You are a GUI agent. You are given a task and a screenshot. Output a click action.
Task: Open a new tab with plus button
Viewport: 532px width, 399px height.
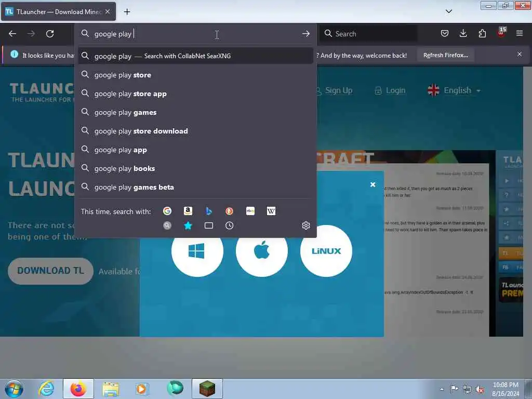(x=127, y=12)
